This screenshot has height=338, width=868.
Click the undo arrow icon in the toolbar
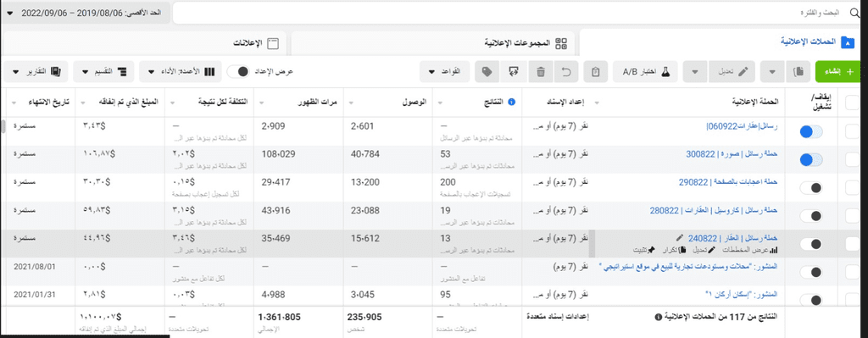[566, 71]
